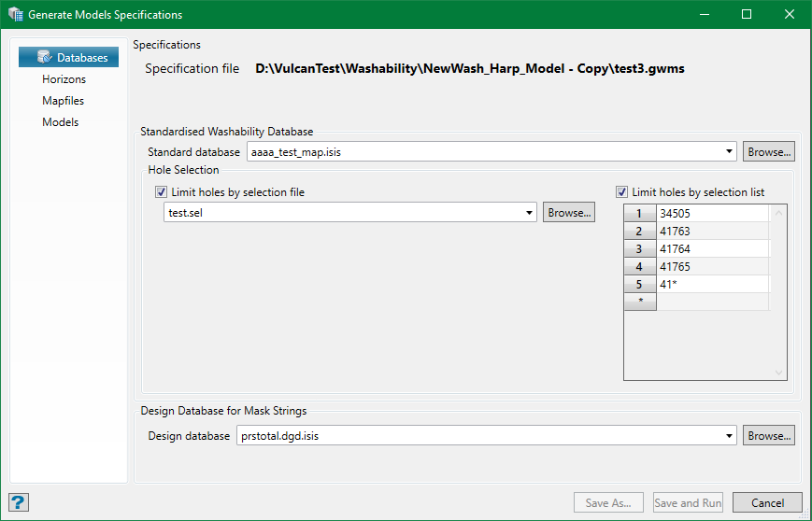This screenshot has height=521, width=812.
Task: Click the new row asterisk header
Action: (640, 302)
